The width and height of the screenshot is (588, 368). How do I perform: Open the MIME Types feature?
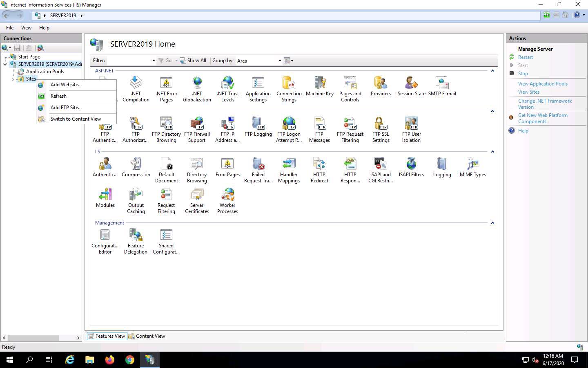click(473, 167)
